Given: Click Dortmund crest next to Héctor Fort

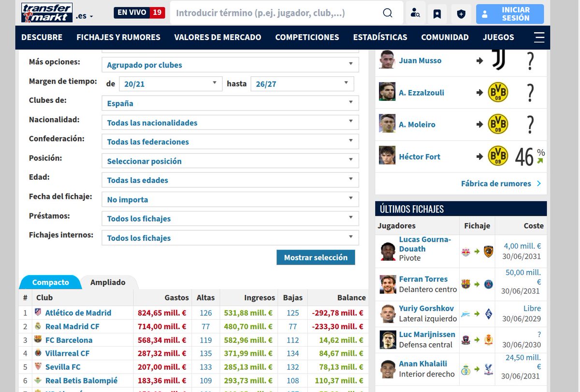Looking at the screenshot, I should pyautogui.click(x=498, y=156).
